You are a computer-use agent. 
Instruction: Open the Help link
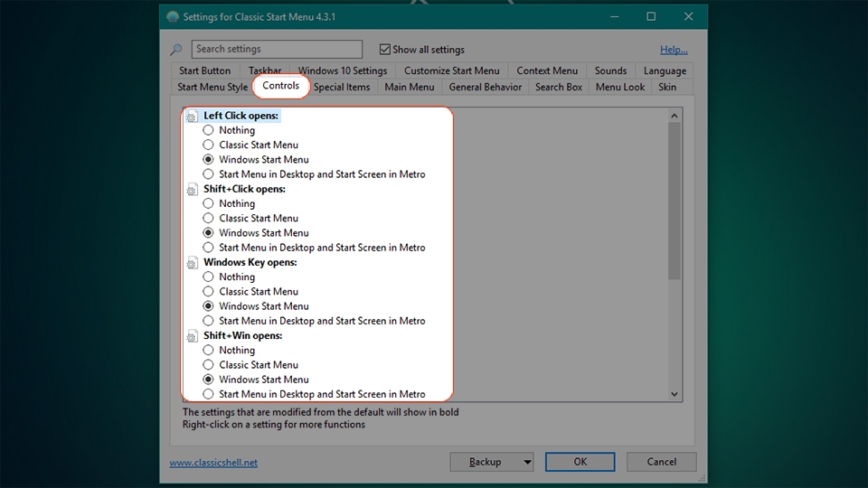674,50
